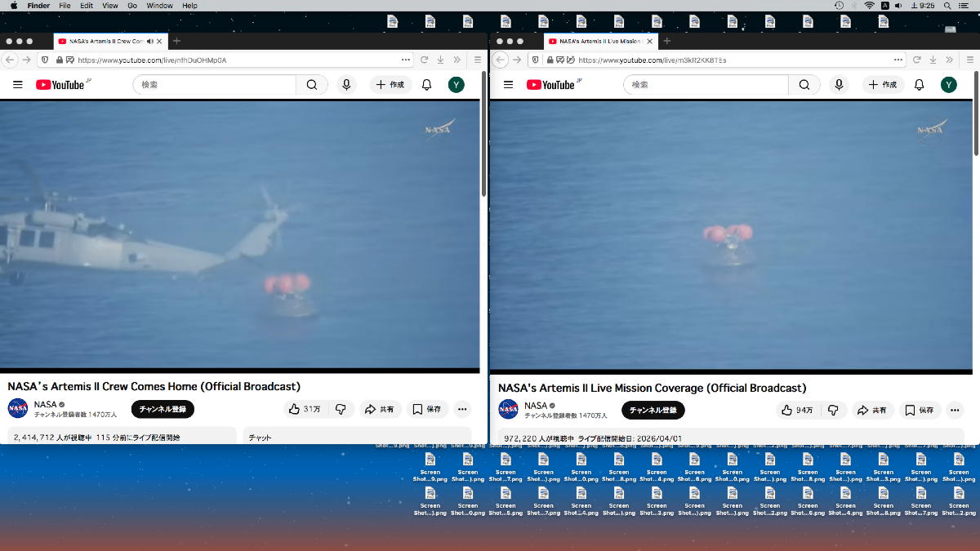Start voice search in right YouTube window
The width and height of the screenshot is (980, 551).
tap(839, 84)
